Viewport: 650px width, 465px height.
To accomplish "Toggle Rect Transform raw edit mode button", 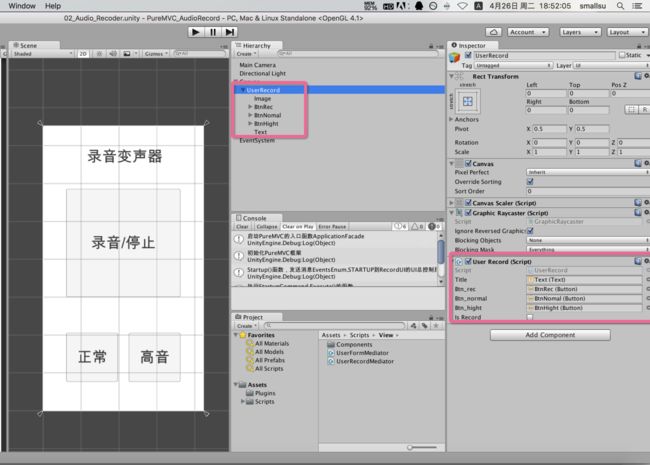I will coord(644,109).
